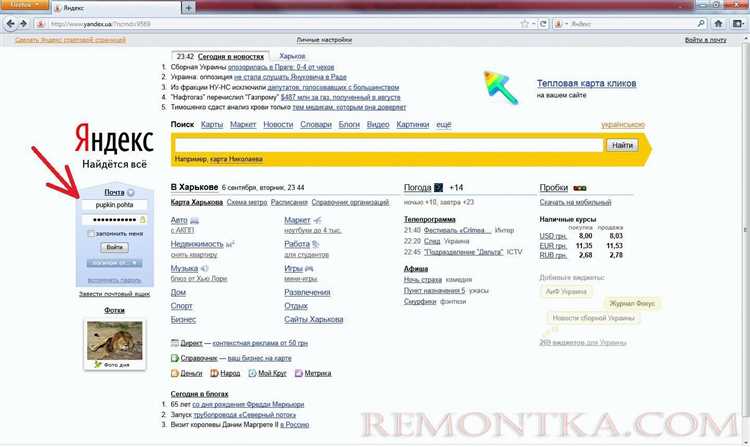Open the bookmarks menu icon at toolbar end
Screen dimensions: 750x447
(x=738, y=23)
